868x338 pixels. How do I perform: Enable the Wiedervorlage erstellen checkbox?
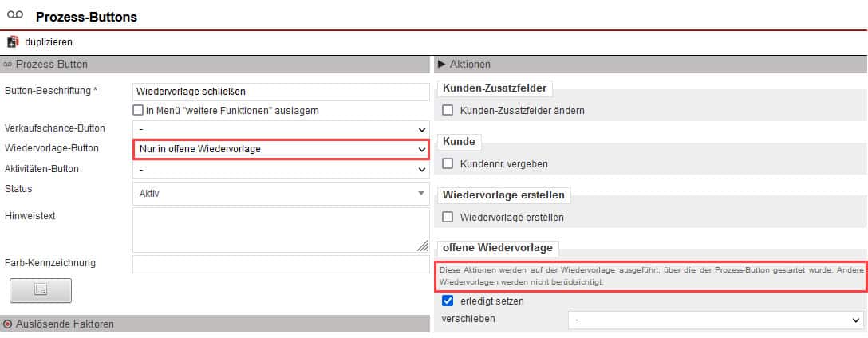pos(448,217)
